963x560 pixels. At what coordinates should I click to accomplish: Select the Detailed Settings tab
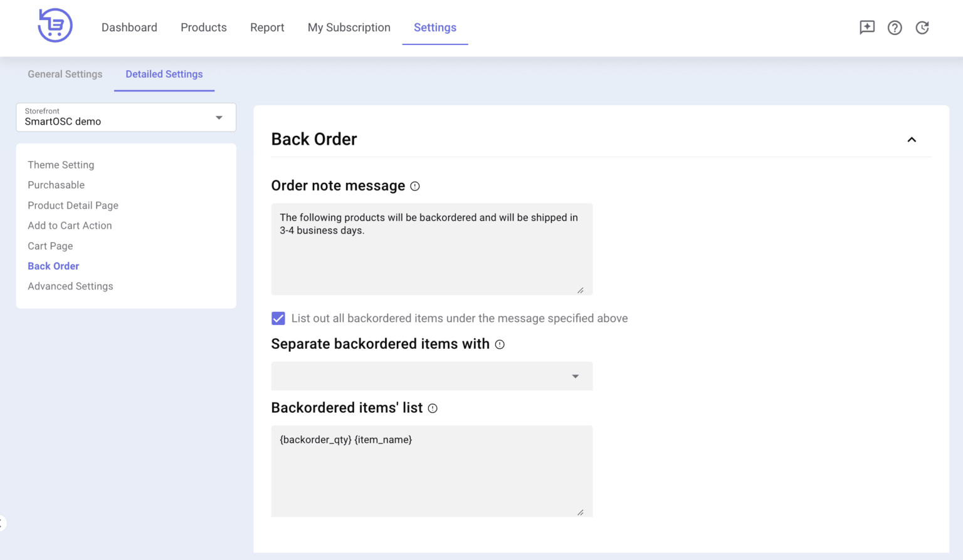[164, 74]
